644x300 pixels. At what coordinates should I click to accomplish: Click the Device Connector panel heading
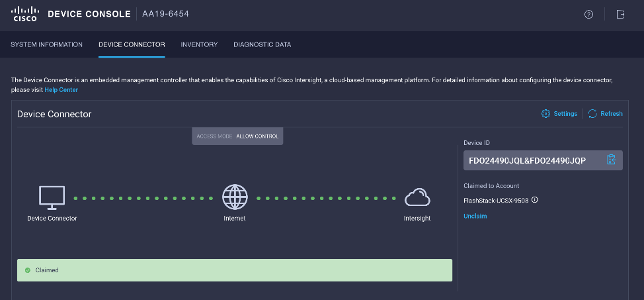pos(54,114)
